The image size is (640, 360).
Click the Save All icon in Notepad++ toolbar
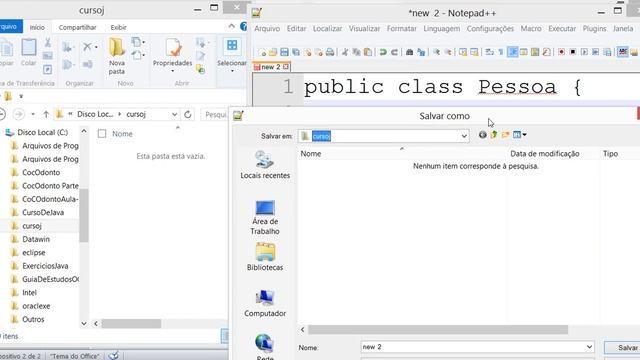(x=296, y=52)
